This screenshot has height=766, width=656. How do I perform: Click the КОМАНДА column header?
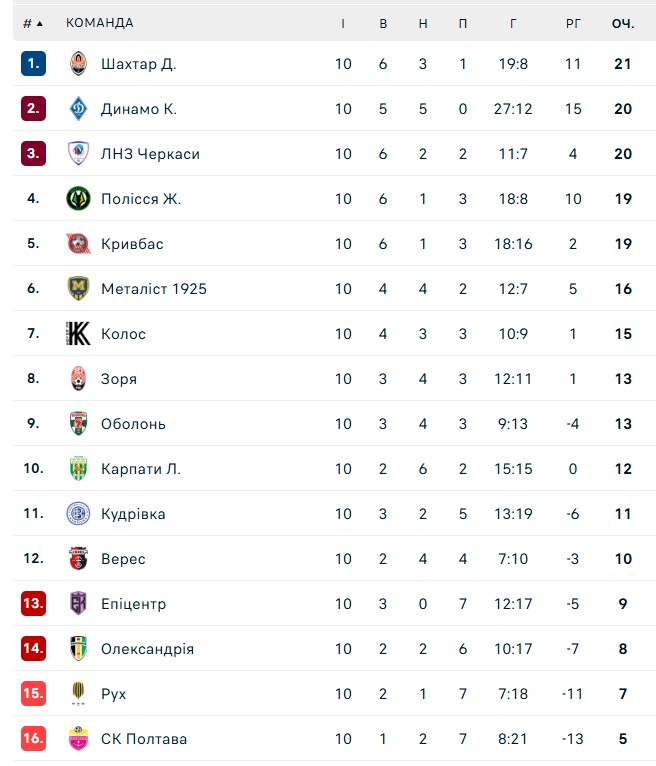pos(99,23)
